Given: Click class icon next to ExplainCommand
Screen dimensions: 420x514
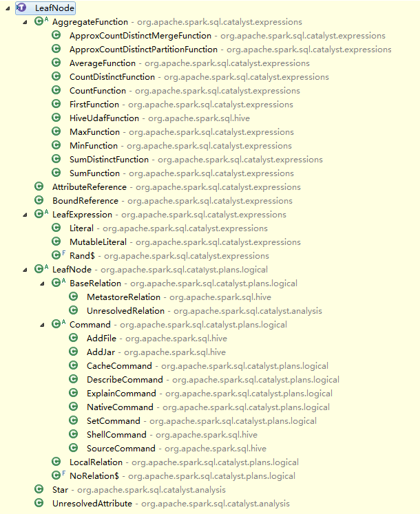Looking at the screenshot, I should pyautogui.click(x=74, y=393).
